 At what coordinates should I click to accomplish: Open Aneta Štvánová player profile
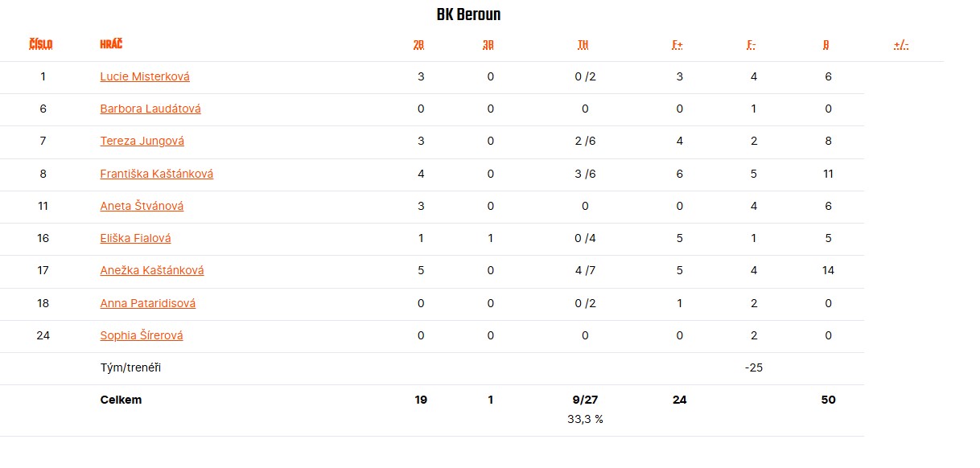(x=142, y=206)
